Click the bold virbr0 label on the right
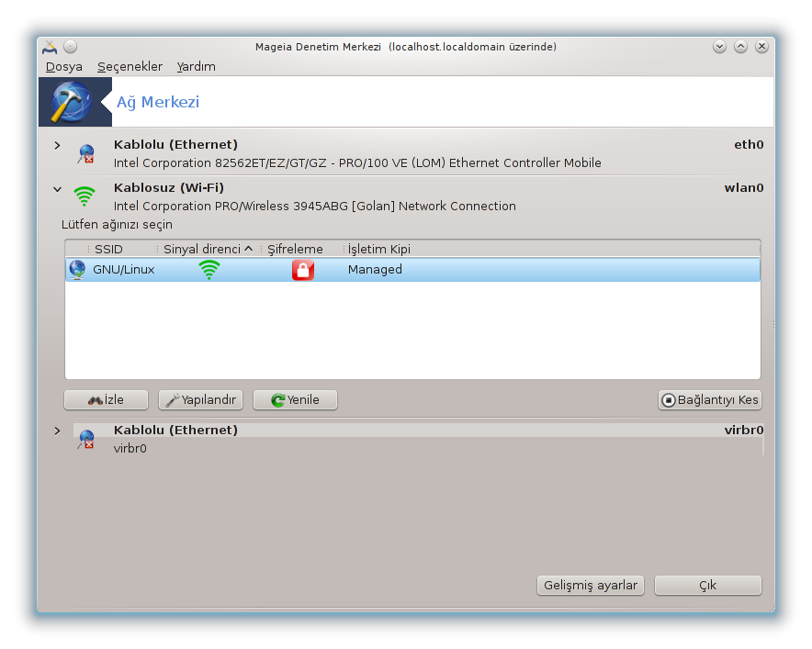812x649 pixels. click(744, 431)
